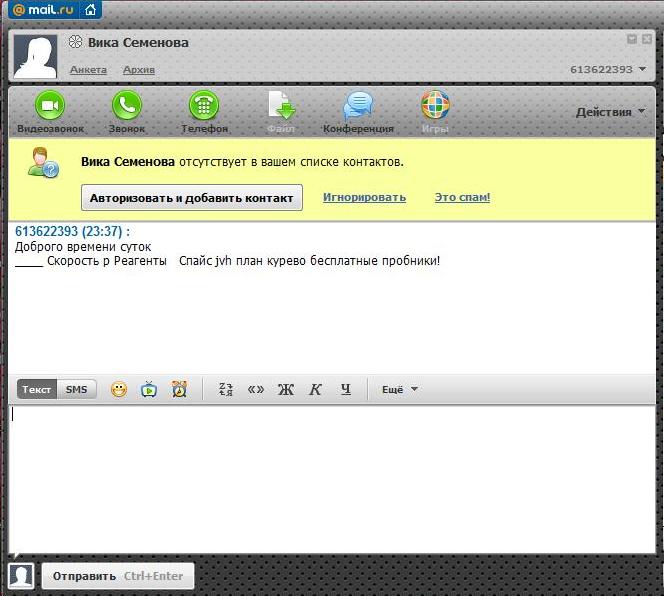Click the TV multimedia icon
Image resolution: width=664 pixels, height=596 pixels.
pos(149,390)
